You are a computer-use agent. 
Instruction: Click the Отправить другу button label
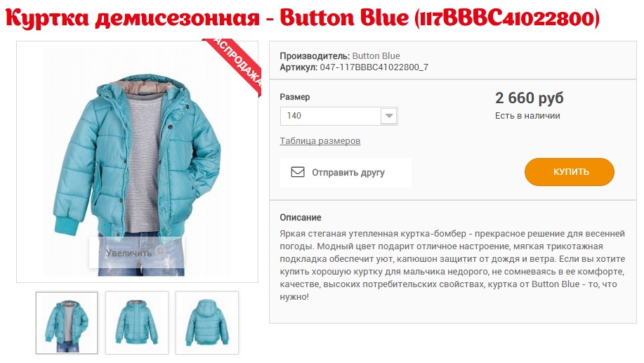click(x=348, y=173)
